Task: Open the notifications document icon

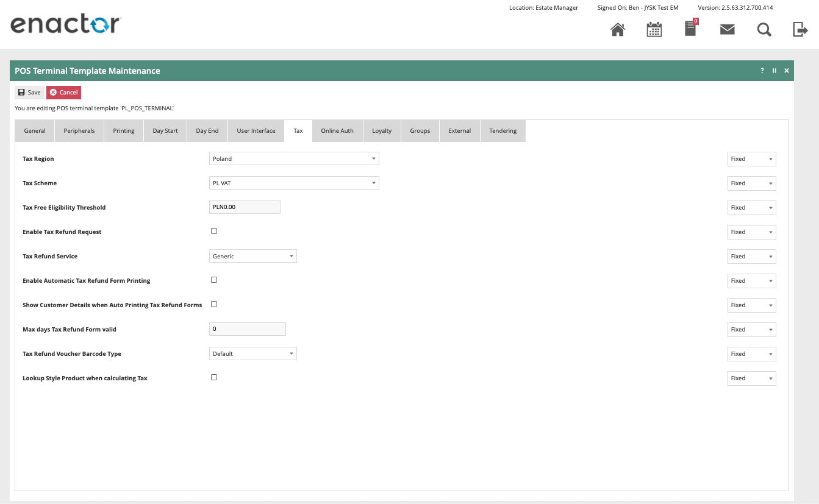Action: 690,29
